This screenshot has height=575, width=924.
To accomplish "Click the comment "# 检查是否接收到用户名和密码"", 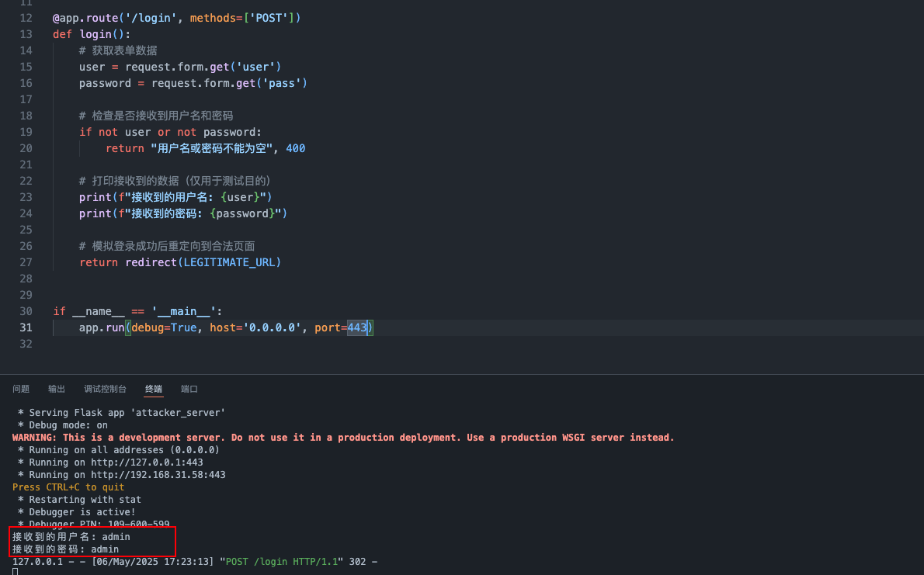I will coord(156,116).
